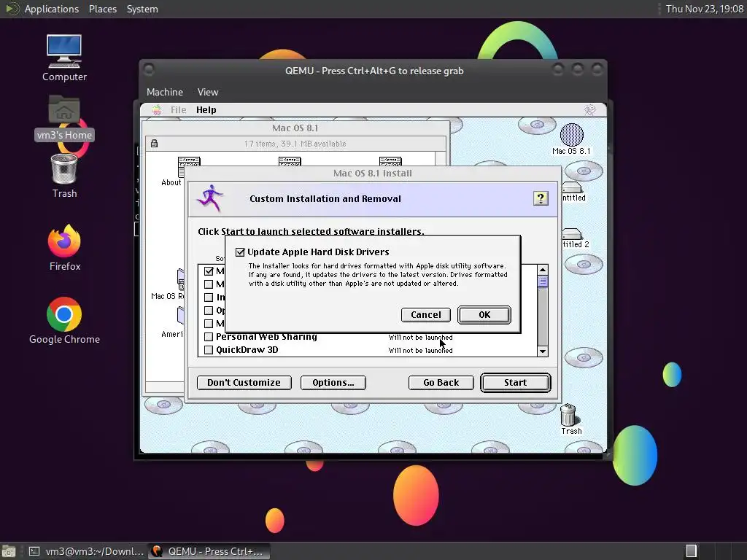This screenshot has width=747, height=560.
Task: Click QEMU taskbar item
Action: tap(209, 551)
